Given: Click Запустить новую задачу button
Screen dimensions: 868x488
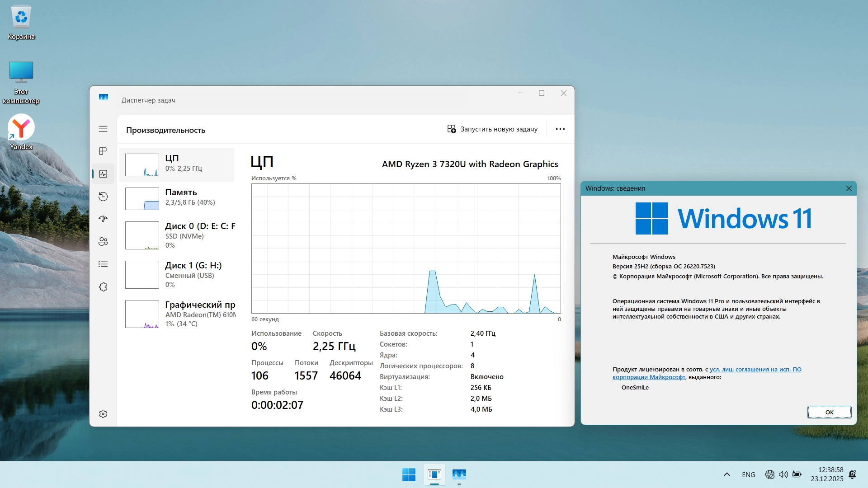Looking at the screenshot, I should tap(492, 129).
